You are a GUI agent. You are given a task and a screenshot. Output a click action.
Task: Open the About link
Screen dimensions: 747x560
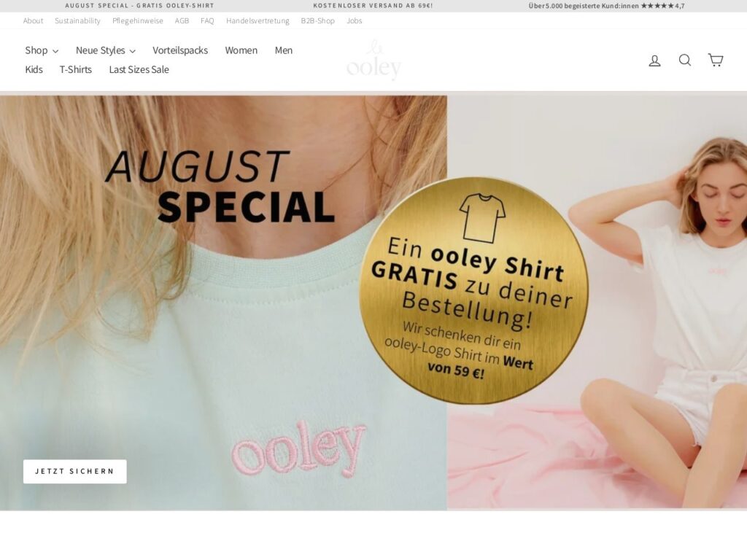pos(33,21)
